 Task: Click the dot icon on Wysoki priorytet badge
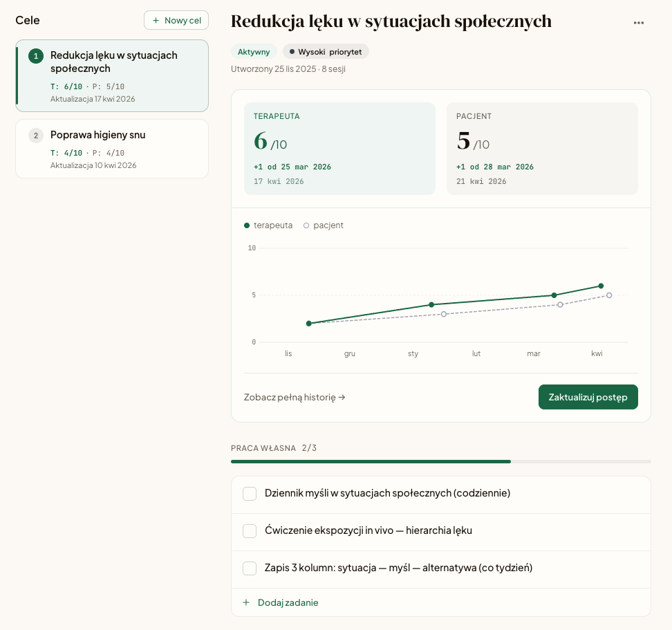[290, 51]
